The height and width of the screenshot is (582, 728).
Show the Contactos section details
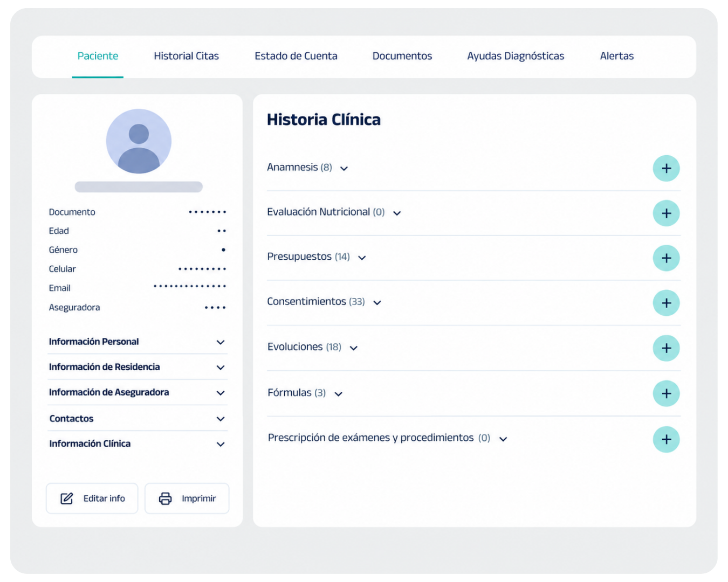click(x=138, y=419)
